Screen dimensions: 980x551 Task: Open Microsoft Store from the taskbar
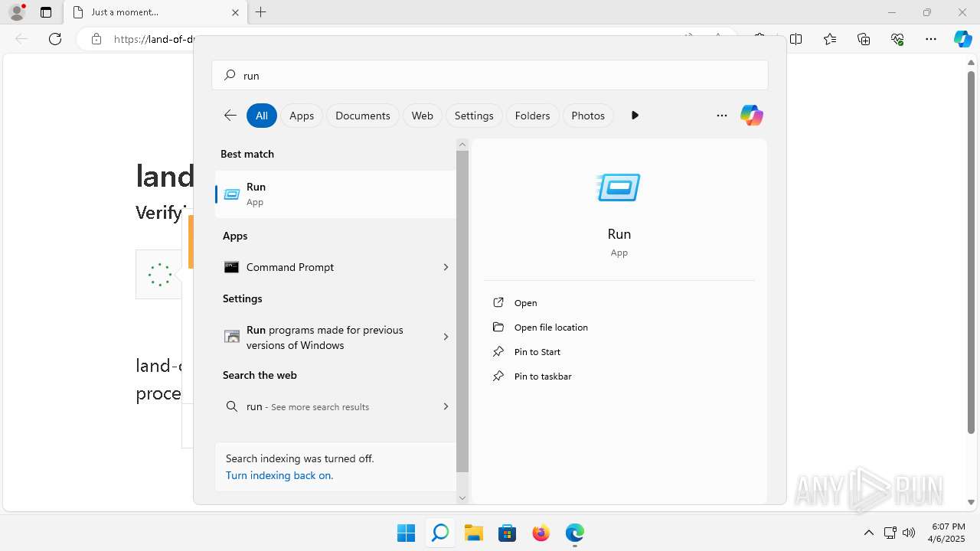coord(507,533)
